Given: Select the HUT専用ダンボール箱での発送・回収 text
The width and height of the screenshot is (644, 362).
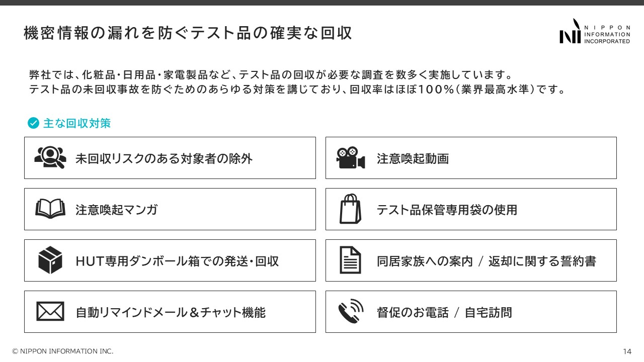Looking at the screenshot, I should [x=177, y=261].
